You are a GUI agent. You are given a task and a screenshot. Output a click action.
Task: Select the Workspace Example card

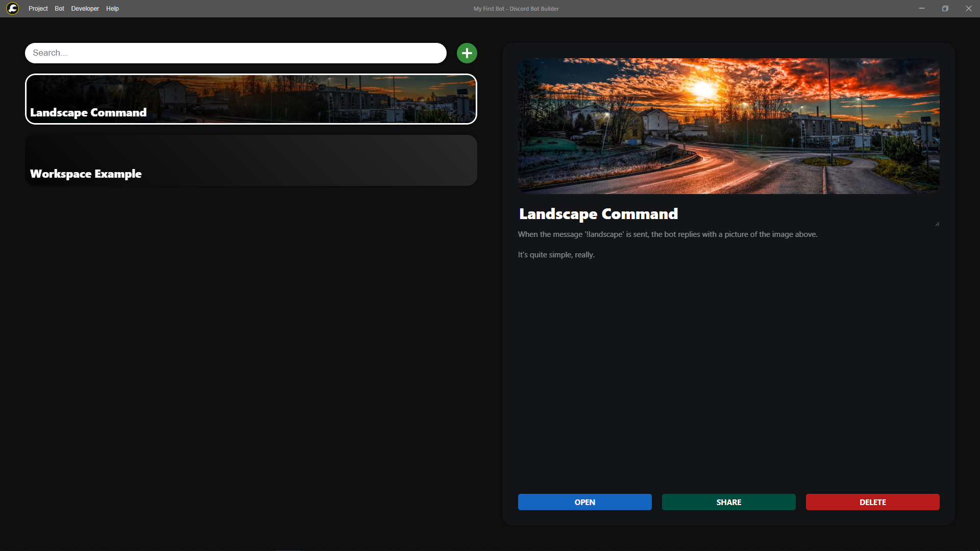pos(251,160)
